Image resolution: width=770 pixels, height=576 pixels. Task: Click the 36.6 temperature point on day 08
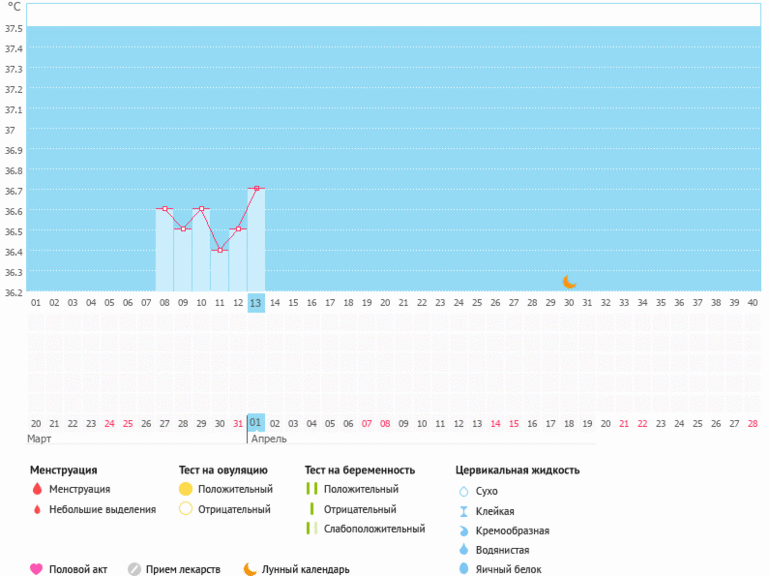pyautogui.click(x=164, y=209)
